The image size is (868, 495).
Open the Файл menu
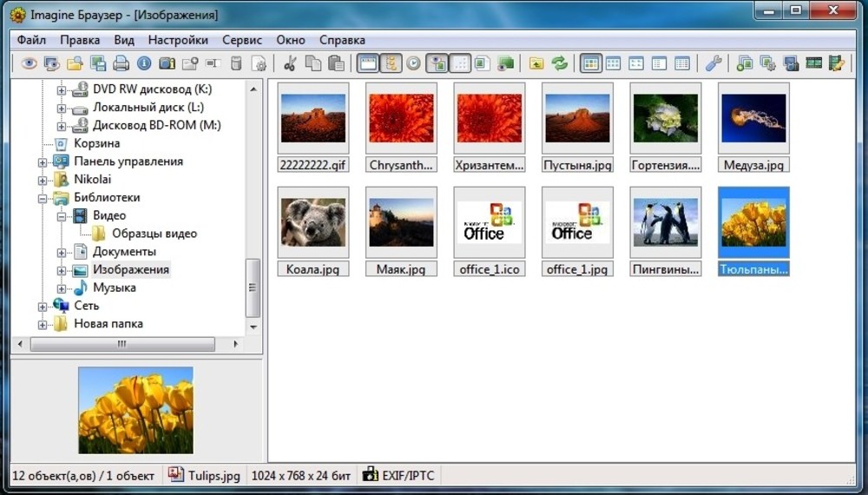click(31, 40)
